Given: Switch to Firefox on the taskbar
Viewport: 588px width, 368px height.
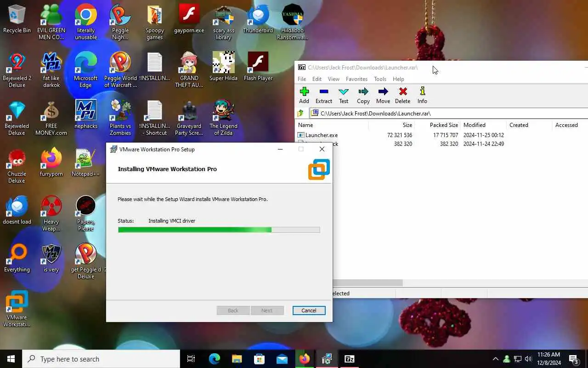Looking at the screenshot, I should (x=304, y=359).
